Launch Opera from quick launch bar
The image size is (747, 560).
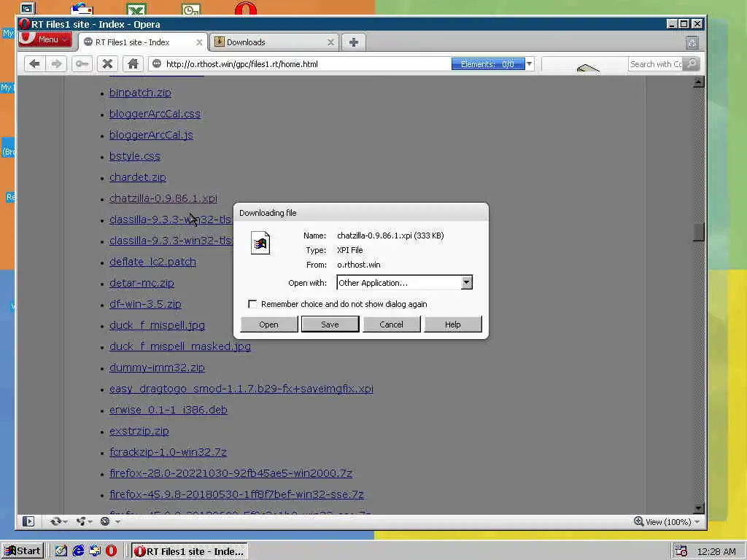pos(111,551)
